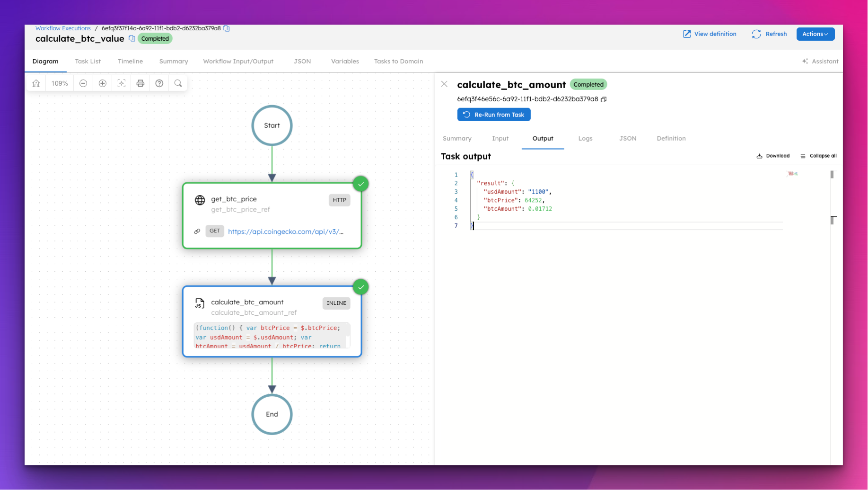The height and width of the screenshot is (490, 868).
Task: Open the task JSON tab
Action: point(628,138)
